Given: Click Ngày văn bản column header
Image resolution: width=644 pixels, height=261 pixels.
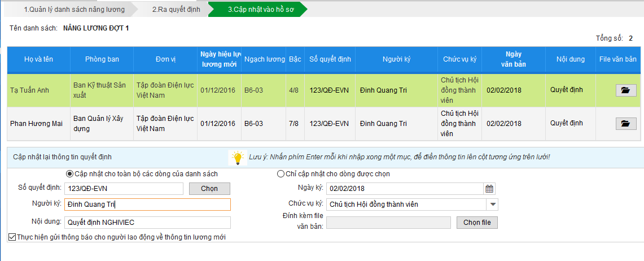Looking at the screenshot, I should (x=514, y=59).
